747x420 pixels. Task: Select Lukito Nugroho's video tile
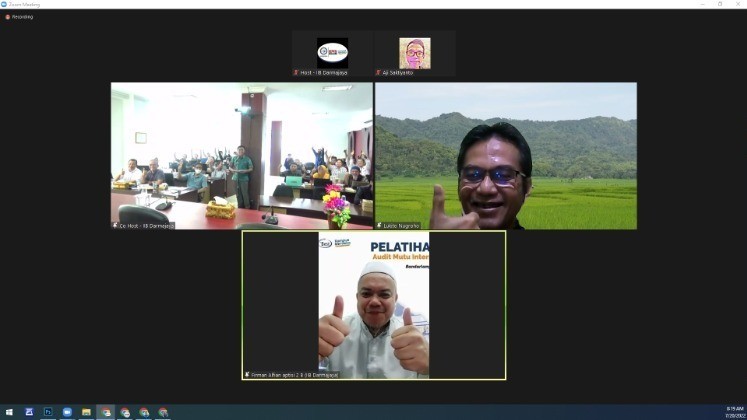coord(506,156)
